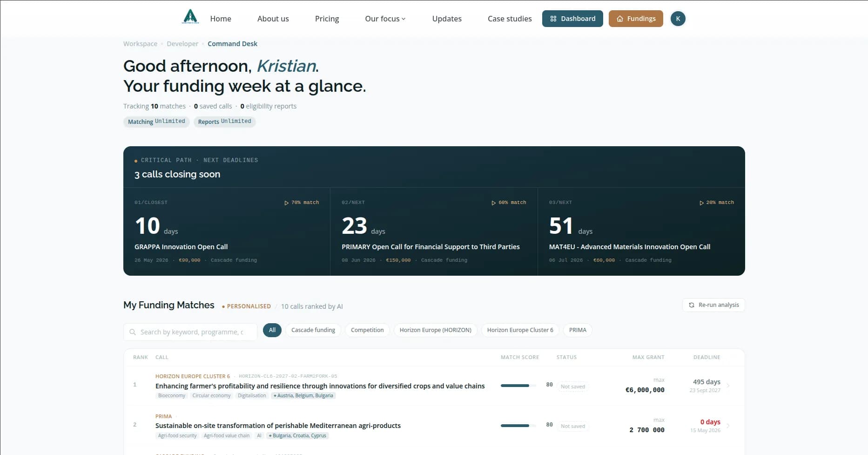Screen dimensions: 868x455
Task: Click the Workspace breadcrumb
Action: [x=140, y=44]
